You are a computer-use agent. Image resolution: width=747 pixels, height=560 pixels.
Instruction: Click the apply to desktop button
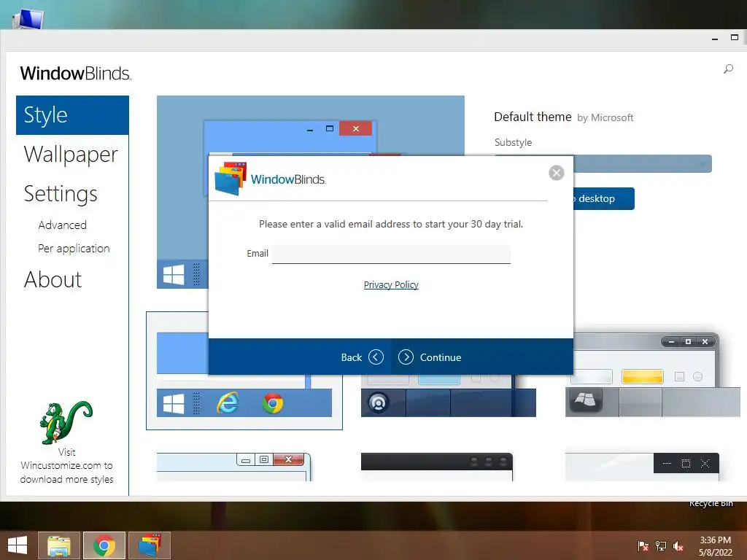[604, 198]
